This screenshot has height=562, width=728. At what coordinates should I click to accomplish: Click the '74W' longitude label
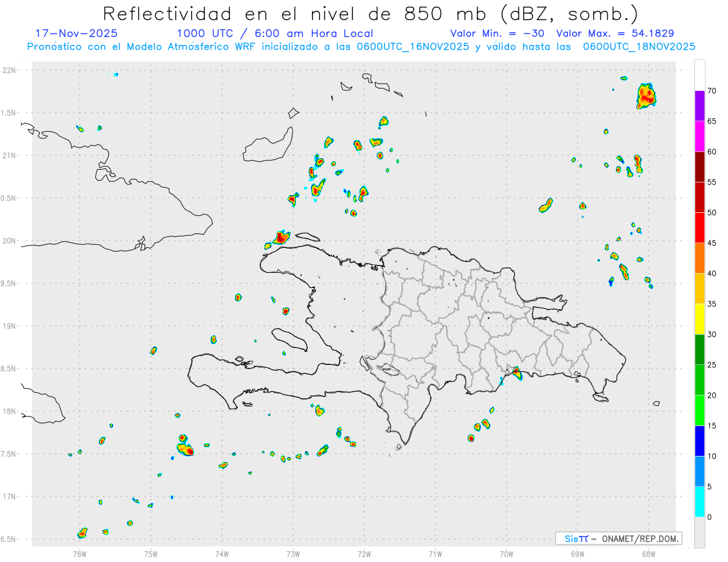tap(222, 554)
